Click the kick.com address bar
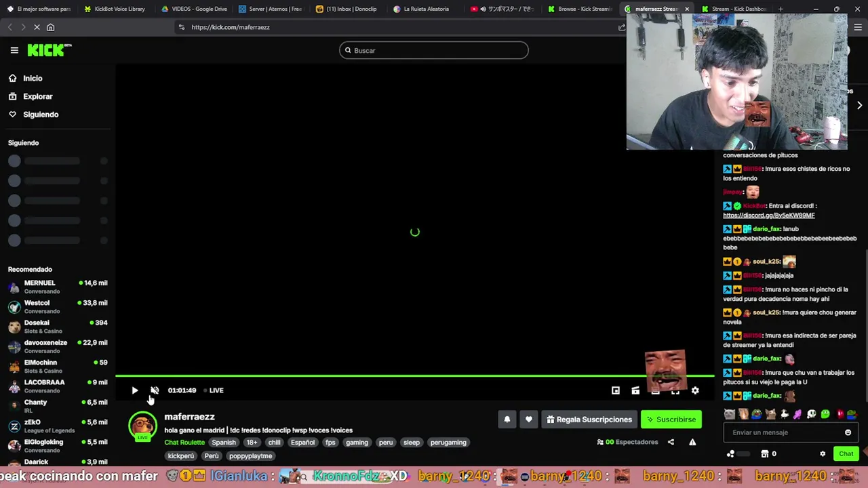Viewport: 868px width, 488px height. click(x=400, y=27)
